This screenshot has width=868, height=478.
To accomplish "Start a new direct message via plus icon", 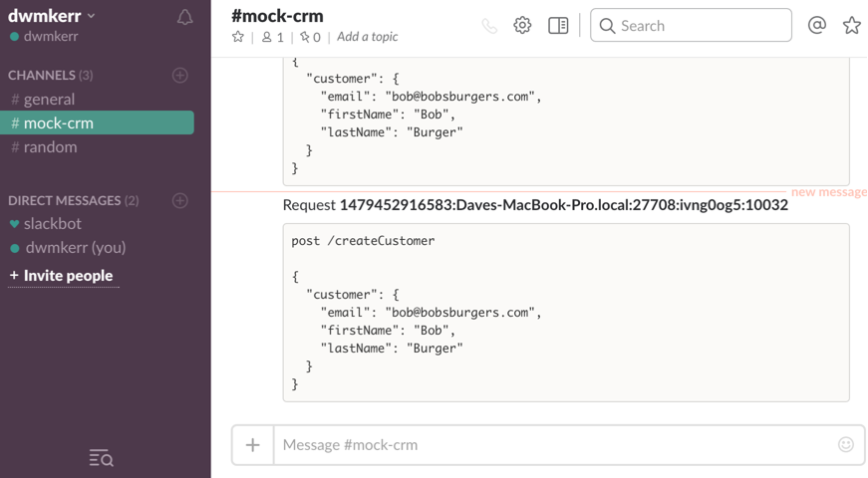I will (x=180, y=200).
